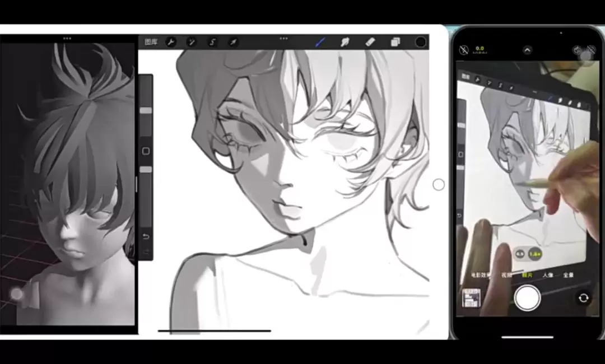The height and width of the screenshot is (364, 605).
Task: Switch camera to 0.5x zoom lens
Action: pyautogui.click(x=520, y=254)
